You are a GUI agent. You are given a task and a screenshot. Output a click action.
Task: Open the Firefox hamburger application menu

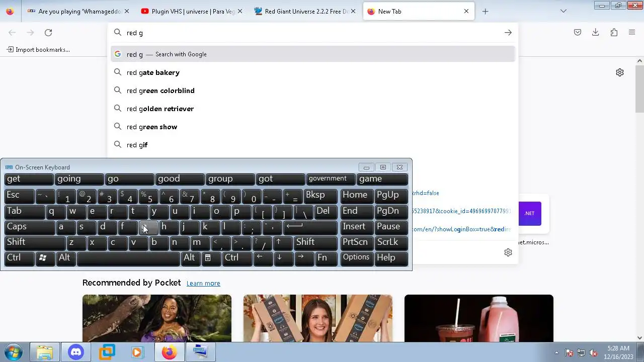coord(632,33)
